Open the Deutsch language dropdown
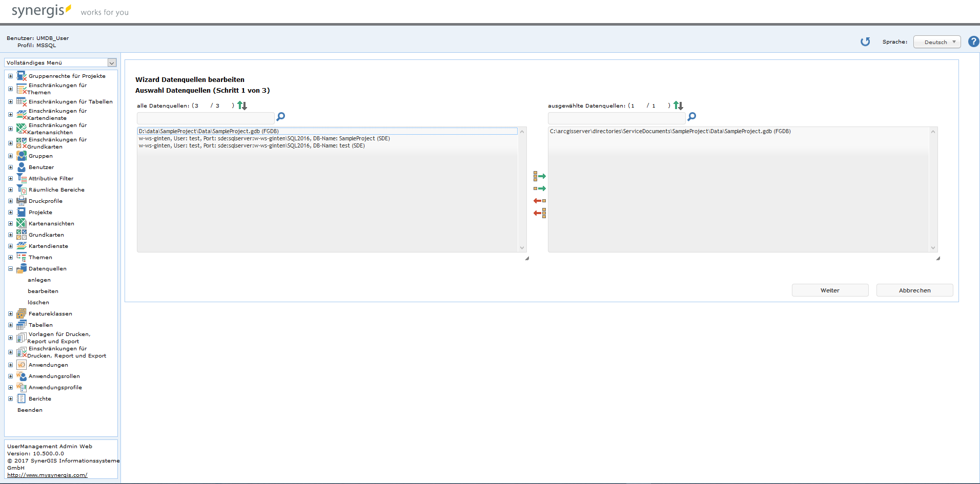 [936, 42]
